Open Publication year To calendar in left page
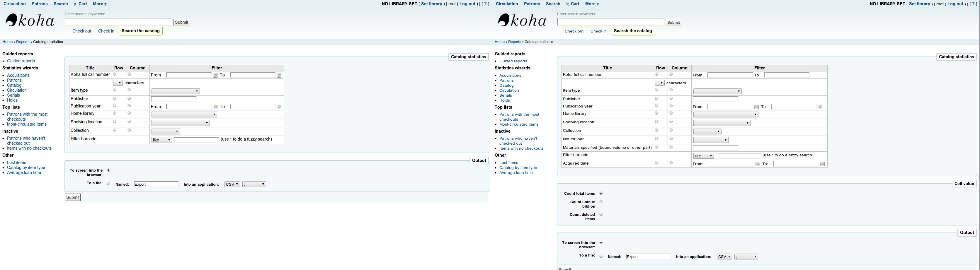Image resolution: width=980 pixels, height=270 pixels. tap(279, 107)
